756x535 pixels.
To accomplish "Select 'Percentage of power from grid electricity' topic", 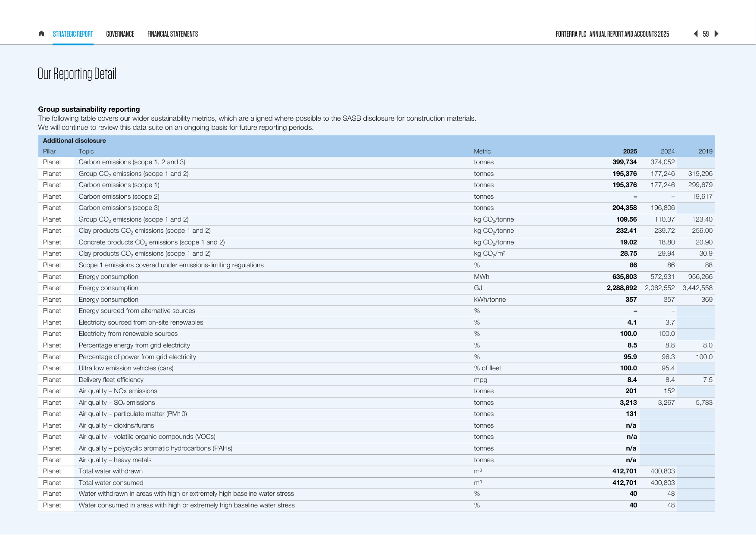I will tap(137, 357).
